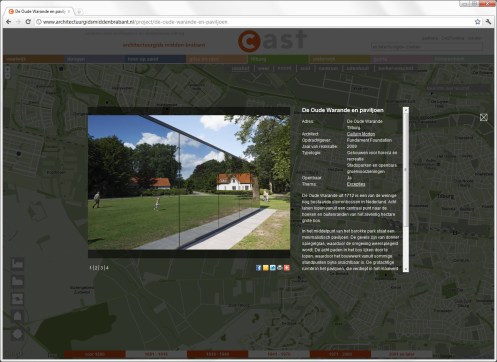Screen dimensions: 497x362
Task: Click the 'architectuurgids midden-brabant' header text
Action: [164, 45]
